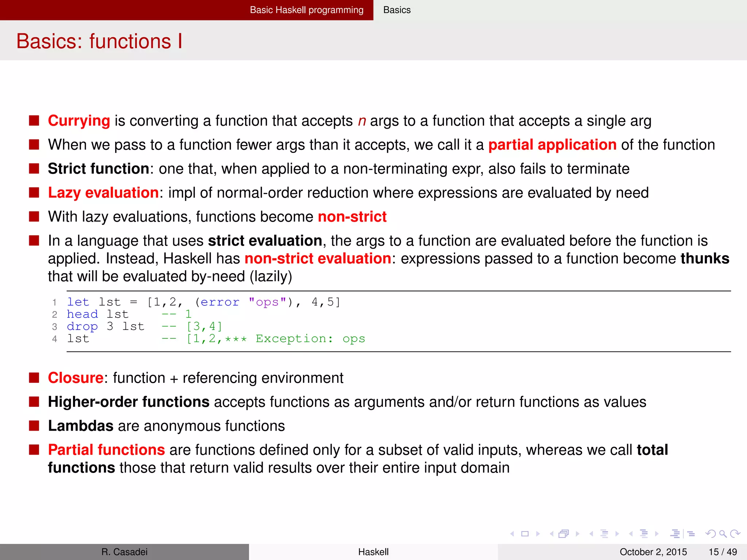
Task: Click the author name R. Casadei
Action: (124, 552)
